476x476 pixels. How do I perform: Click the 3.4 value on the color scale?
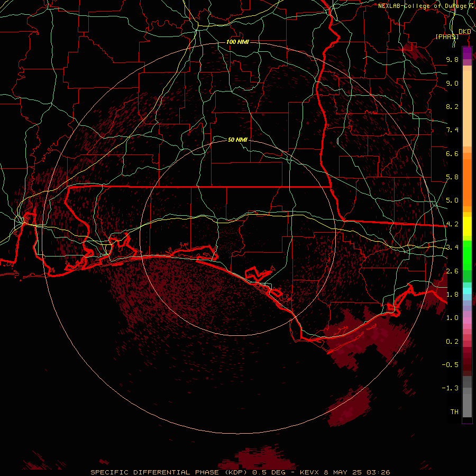point(452,248)
